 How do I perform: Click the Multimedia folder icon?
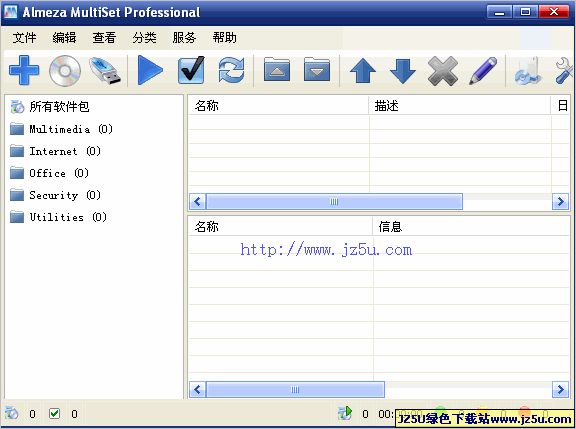[17, 129]
